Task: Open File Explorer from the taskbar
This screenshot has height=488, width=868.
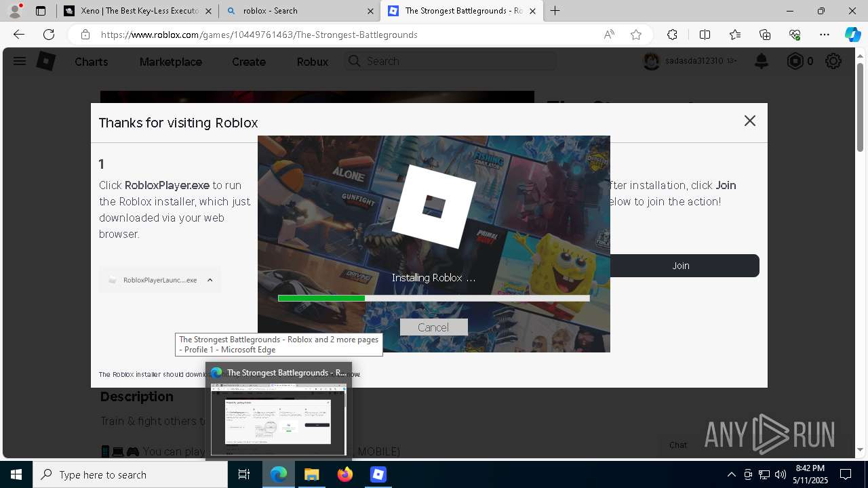Action: point(311,474)
